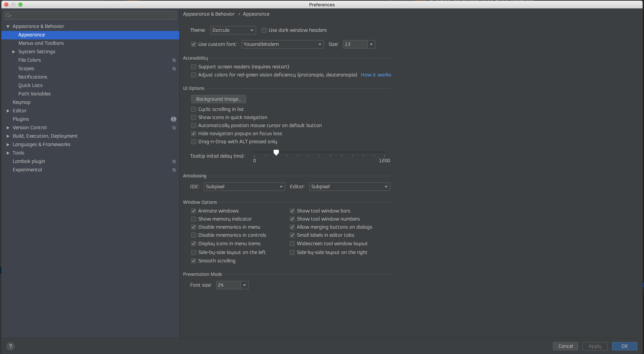The image size is (644, 354).
Task: Click the settings search input field
Action: (x=92, y=15)
